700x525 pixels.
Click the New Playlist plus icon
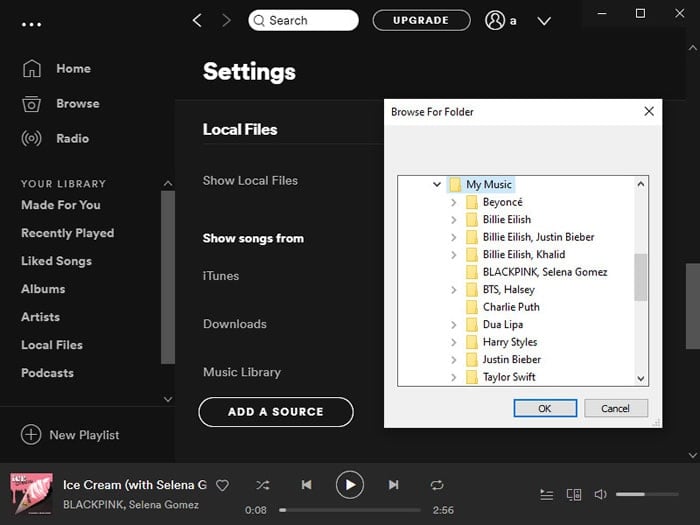pyautogui.click(x=31, y=435)
